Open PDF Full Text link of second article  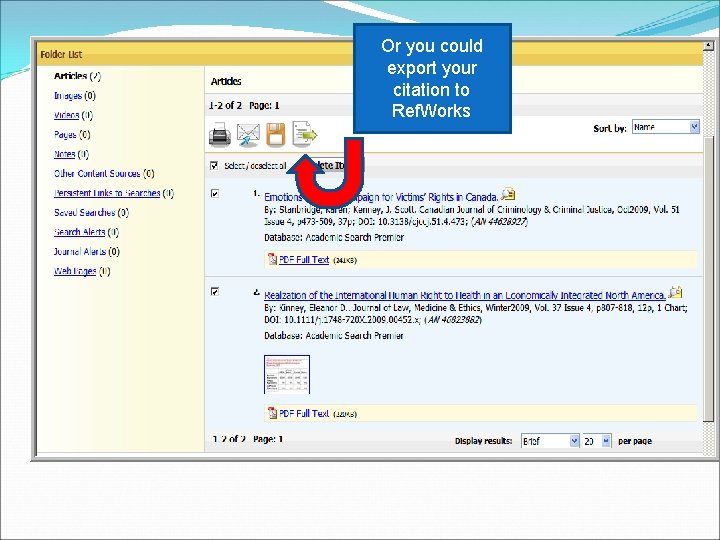click(x=304, y=413)
